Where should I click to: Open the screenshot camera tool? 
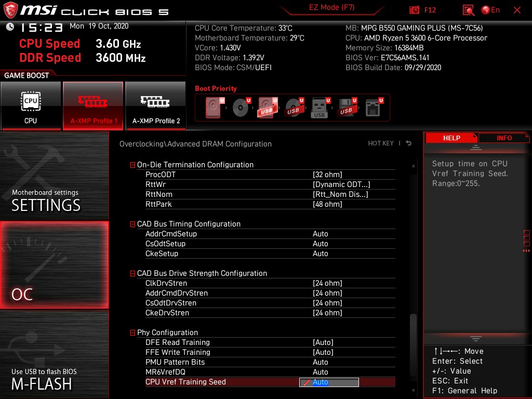point(415,10)
